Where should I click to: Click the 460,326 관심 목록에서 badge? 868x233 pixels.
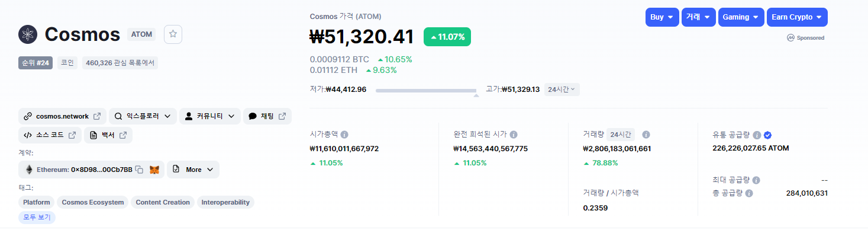pos(120,62)
